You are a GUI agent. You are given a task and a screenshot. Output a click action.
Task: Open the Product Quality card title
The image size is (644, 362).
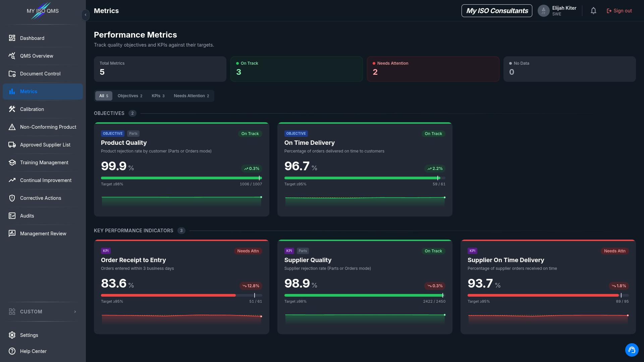pyautogui.click(x=124, y=143)
